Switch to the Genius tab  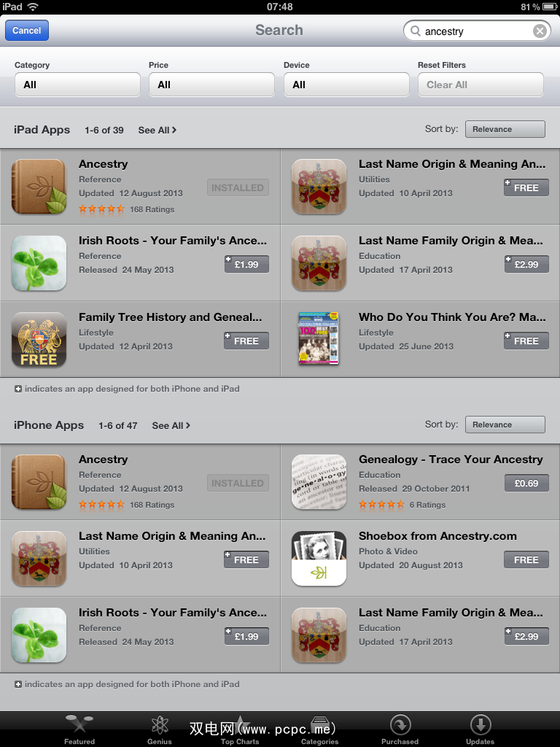(x=160, y=729)
